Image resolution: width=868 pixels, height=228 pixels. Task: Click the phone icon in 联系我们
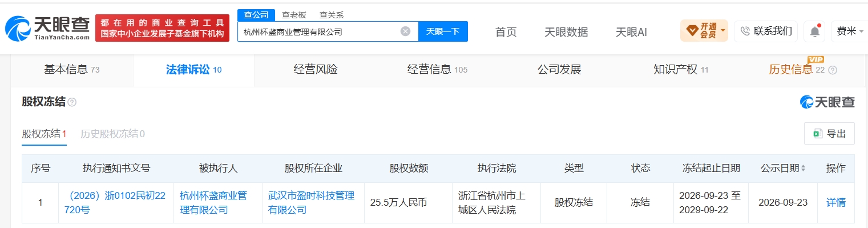point(745,31)
